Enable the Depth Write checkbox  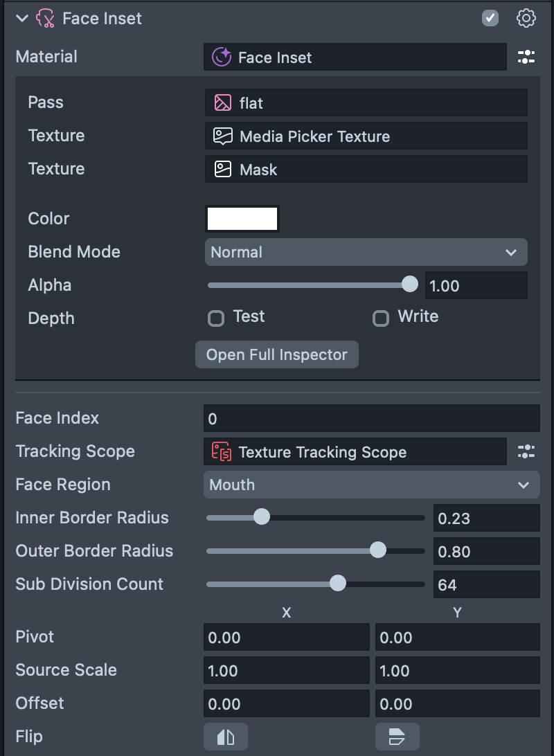[x=381, y=318]
